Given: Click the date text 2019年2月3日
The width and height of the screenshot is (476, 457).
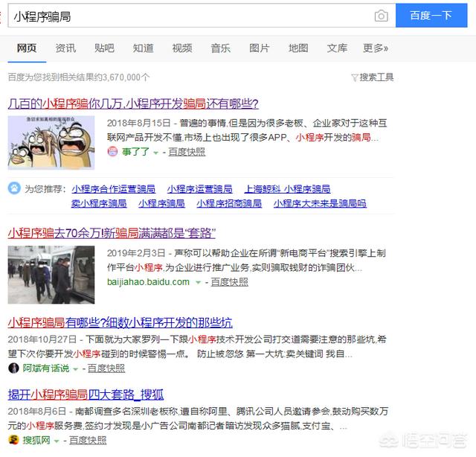Looking at the screenshot, I should [136, 253].
